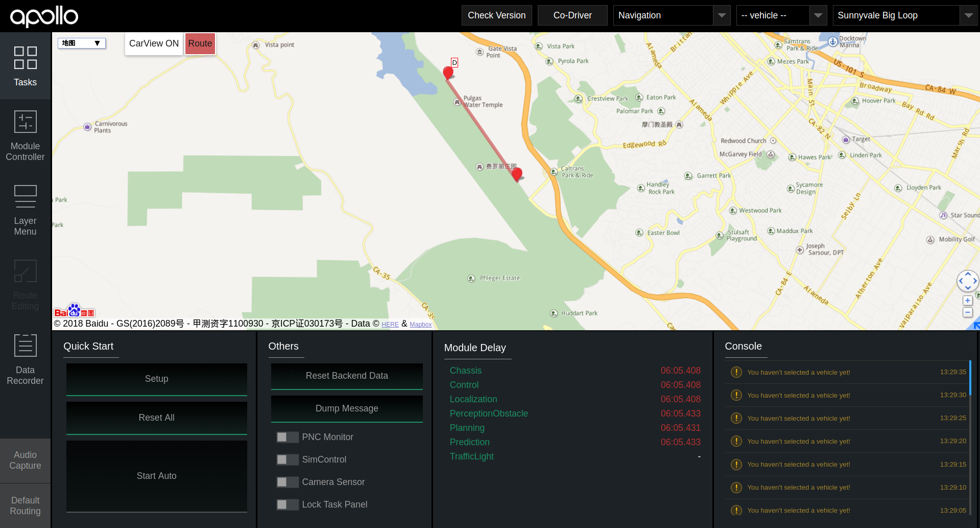Click the Quick Start panel heading
This screenshot has width=980, height=528.
coord(88,346)
